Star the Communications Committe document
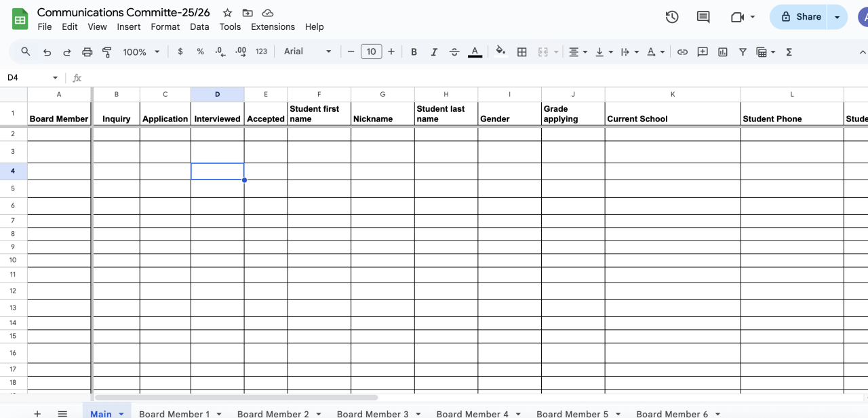 click(227, 13)
